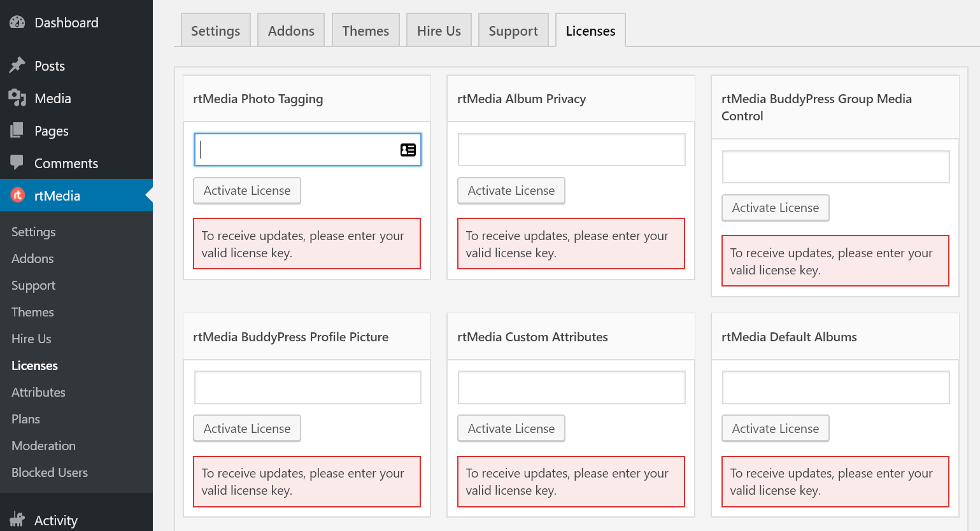980x531 pixels.
Task: Select the Media library icon
Action: point(17,98)
